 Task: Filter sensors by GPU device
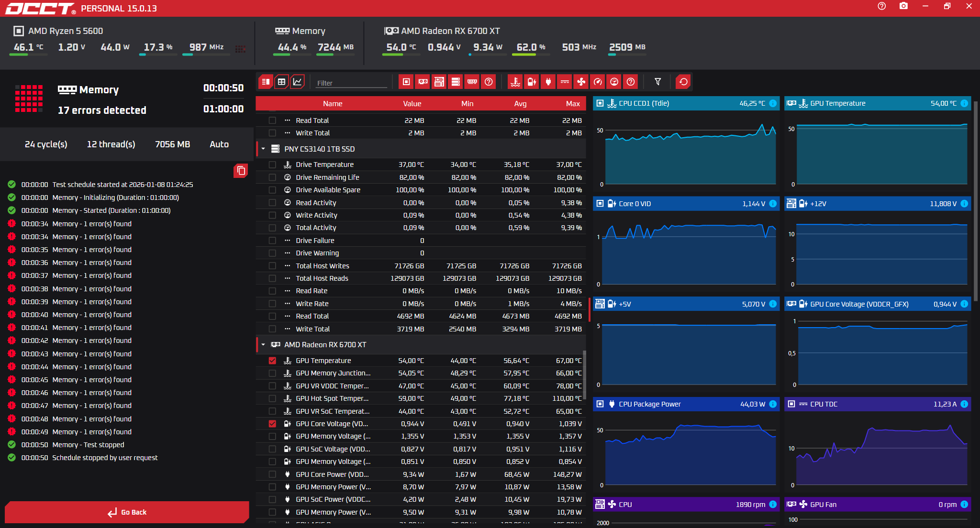click(x=423, y=82)
